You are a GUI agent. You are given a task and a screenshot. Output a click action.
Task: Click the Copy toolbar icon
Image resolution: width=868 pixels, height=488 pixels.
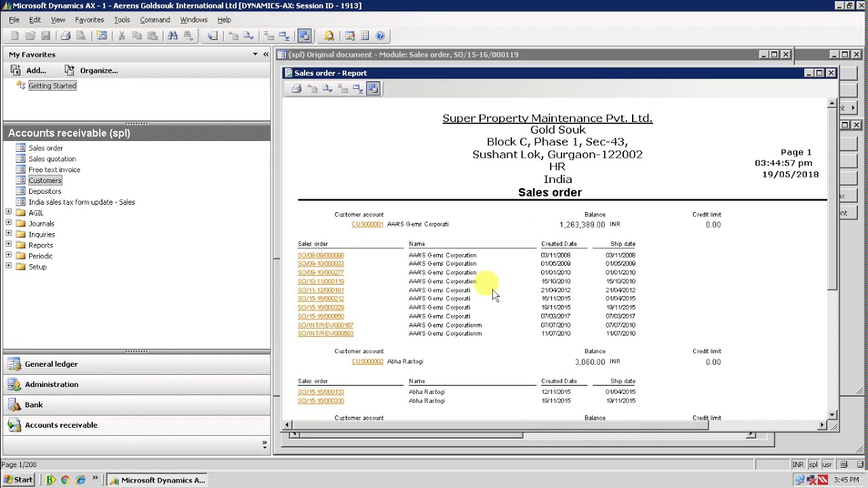[x=137, y=36]
